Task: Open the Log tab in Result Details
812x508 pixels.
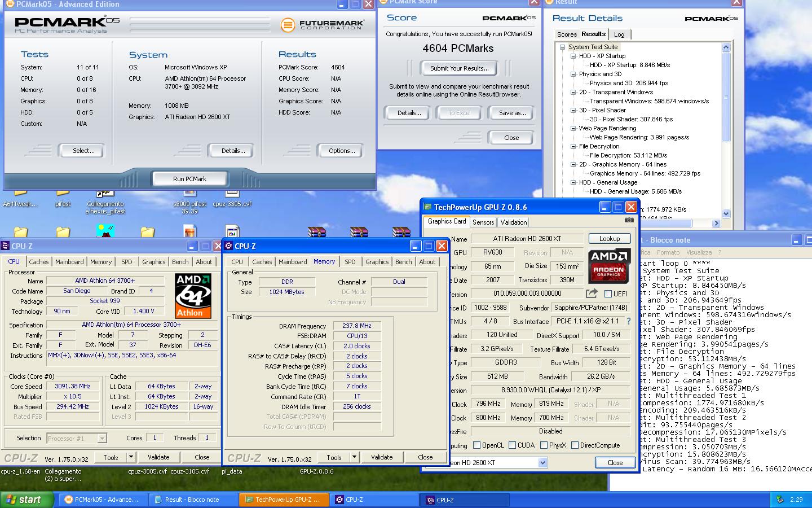Action: coord(619,34)
